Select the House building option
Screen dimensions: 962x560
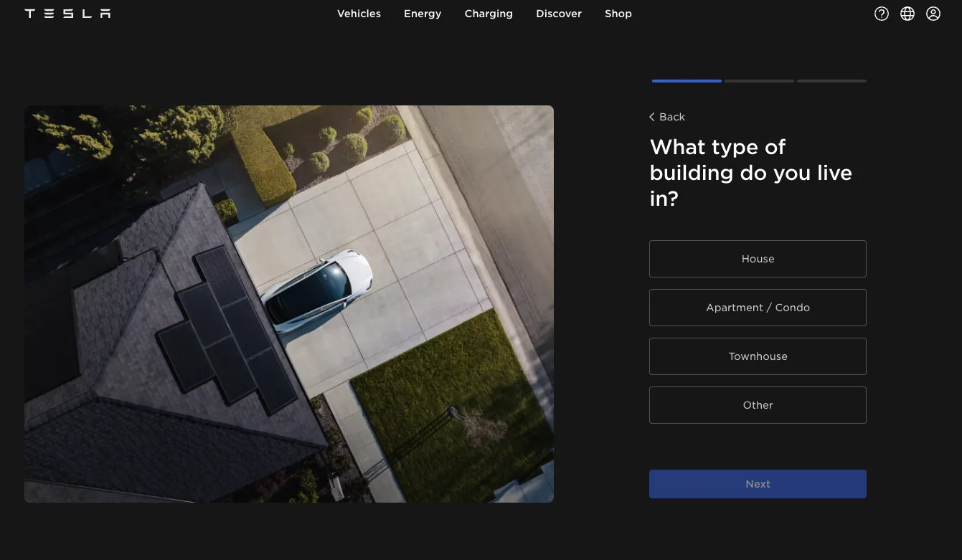click(758, 259)
